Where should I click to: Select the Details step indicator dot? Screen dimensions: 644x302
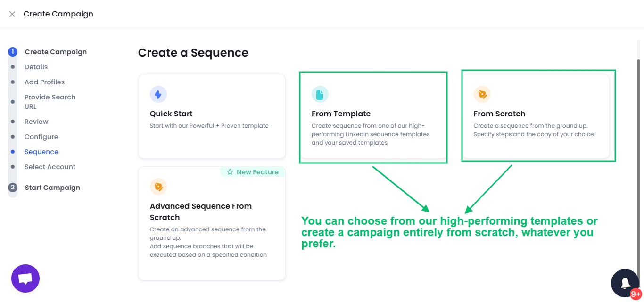coord(13,67)
